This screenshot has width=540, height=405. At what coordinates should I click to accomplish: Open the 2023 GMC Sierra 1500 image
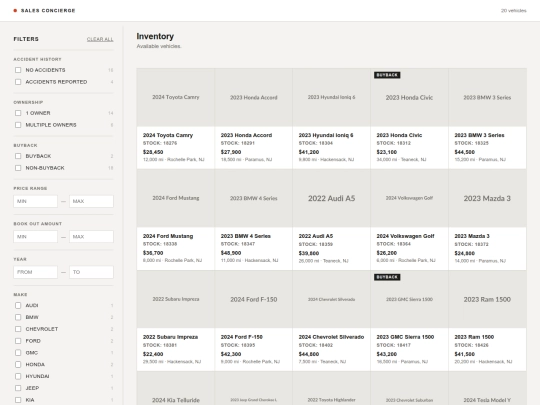pos(409,299)
